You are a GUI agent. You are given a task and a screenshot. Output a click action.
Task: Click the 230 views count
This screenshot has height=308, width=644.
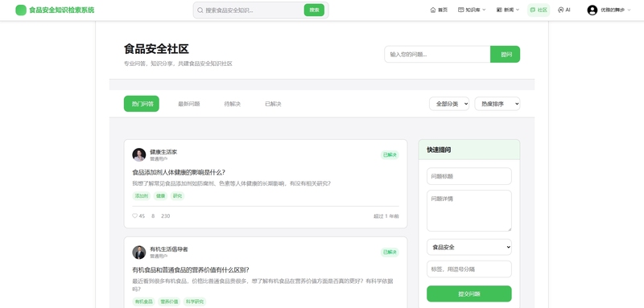click(x=166, y=216)
